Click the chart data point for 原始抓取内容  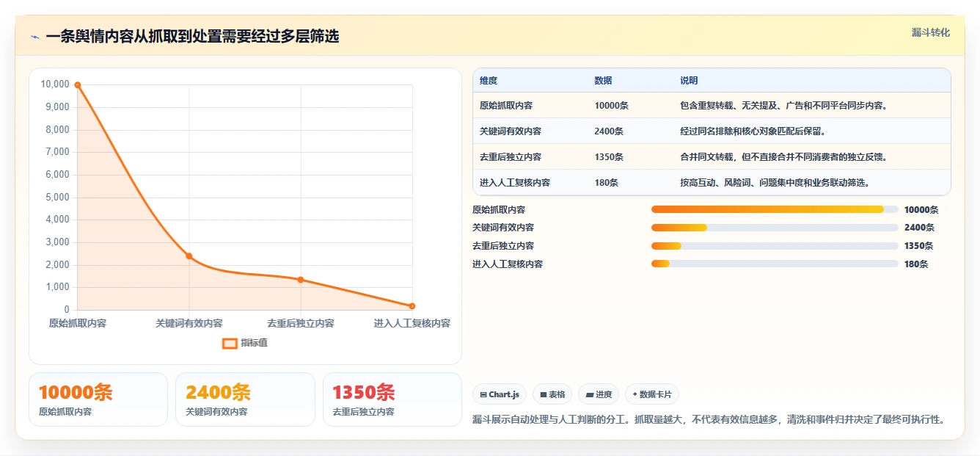pos(78,85)
